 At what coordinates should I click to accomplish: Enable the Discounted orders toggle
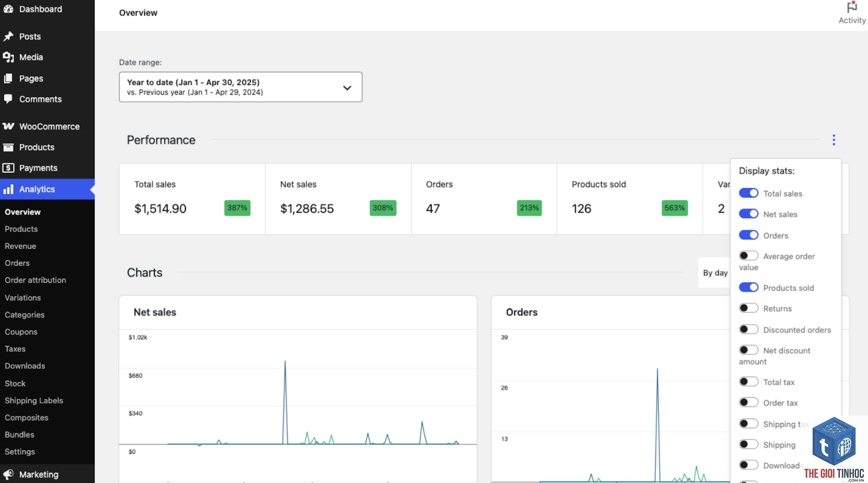(749, 329)
